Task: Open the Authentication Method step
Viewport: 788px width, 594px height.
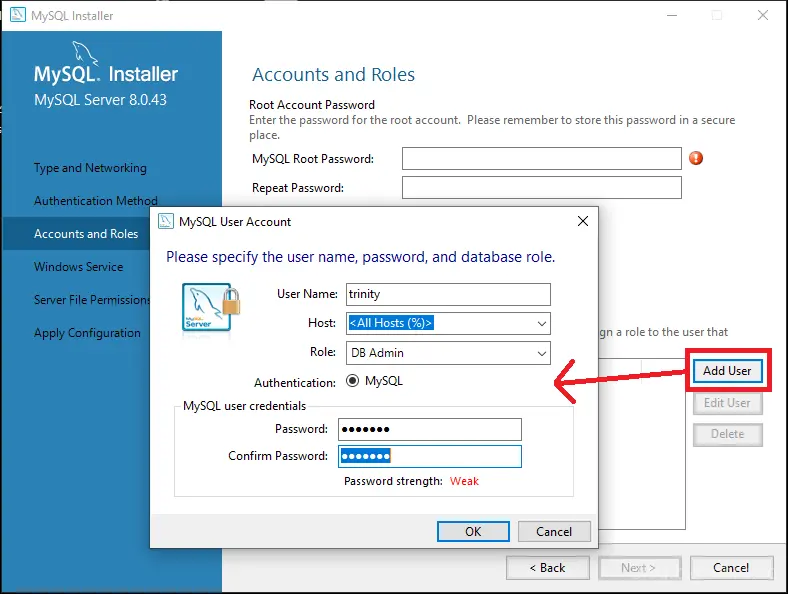Action: (96, 201)
